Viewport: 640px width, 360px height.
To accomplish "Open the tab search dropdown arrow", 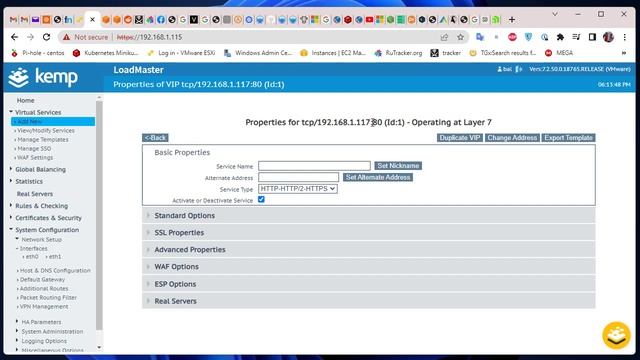I will (554, 14).
